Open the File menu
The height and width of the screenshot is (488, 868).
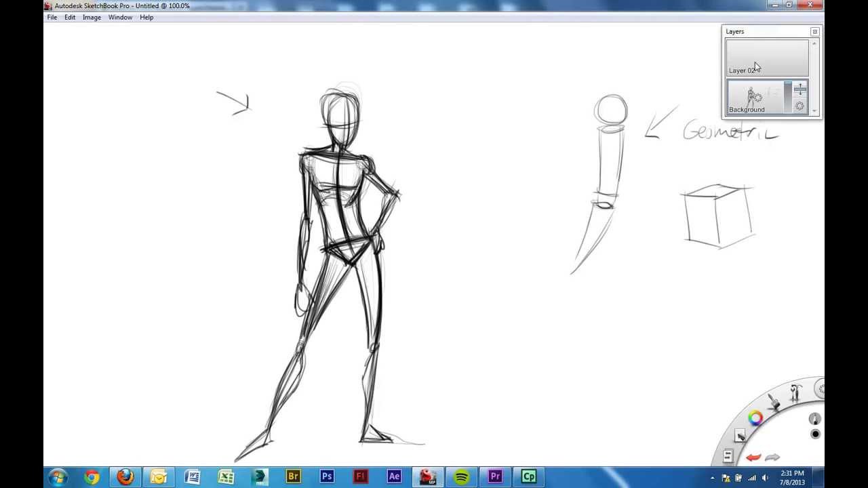pos(52,18)
